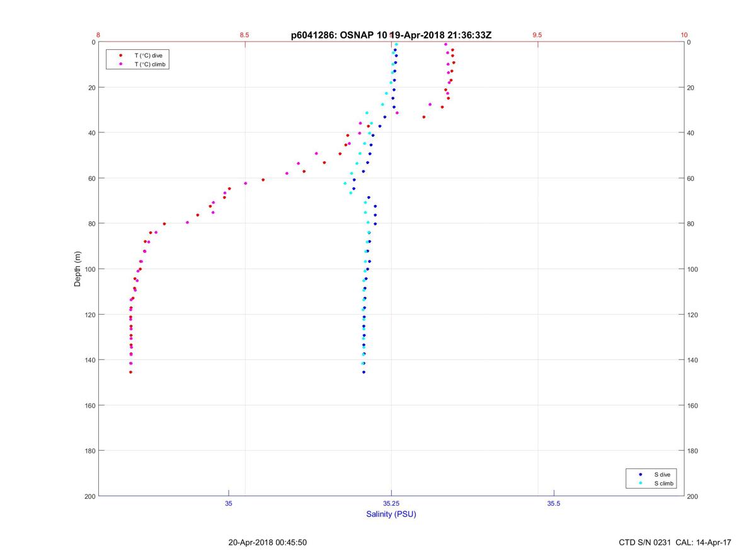Click depth tick 120 on the left axis
Viewport: 756px width, 558px height.
click(89, 315)
